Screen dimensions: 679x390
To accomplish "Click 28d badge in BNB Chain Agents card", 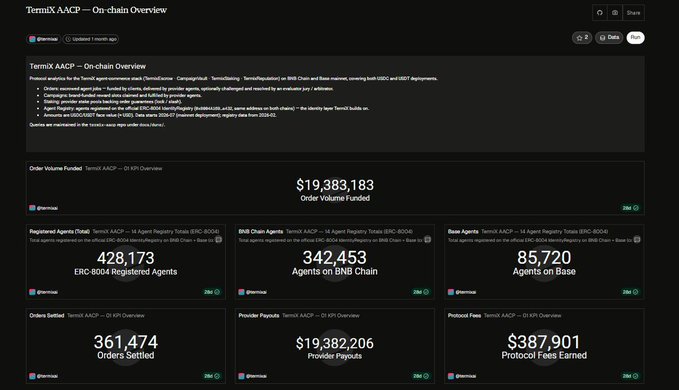I will click(420, 292).
